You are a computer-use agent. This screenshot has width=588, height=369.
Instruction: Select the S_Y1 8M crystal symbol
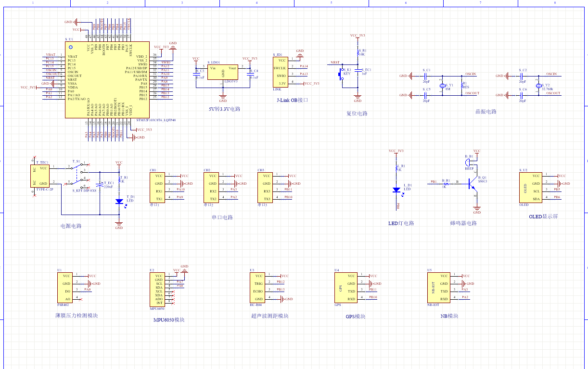click(443, 85)
